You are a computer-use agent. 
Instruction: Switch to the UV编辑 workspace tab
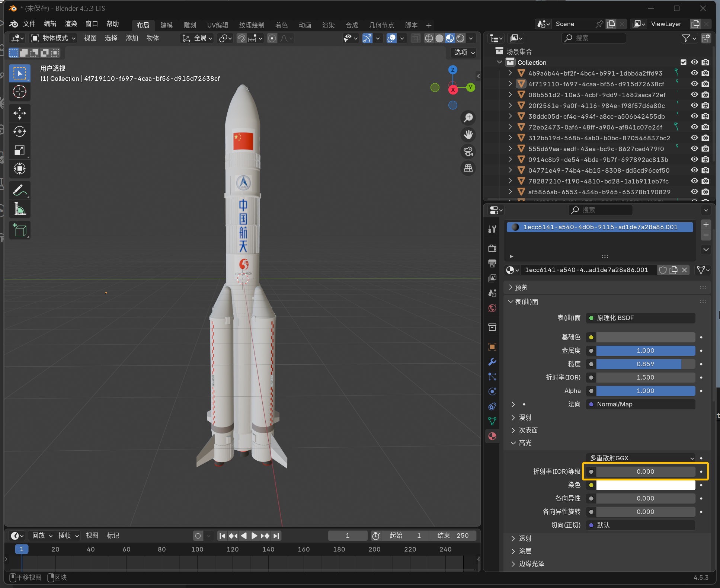click(217, 25)
